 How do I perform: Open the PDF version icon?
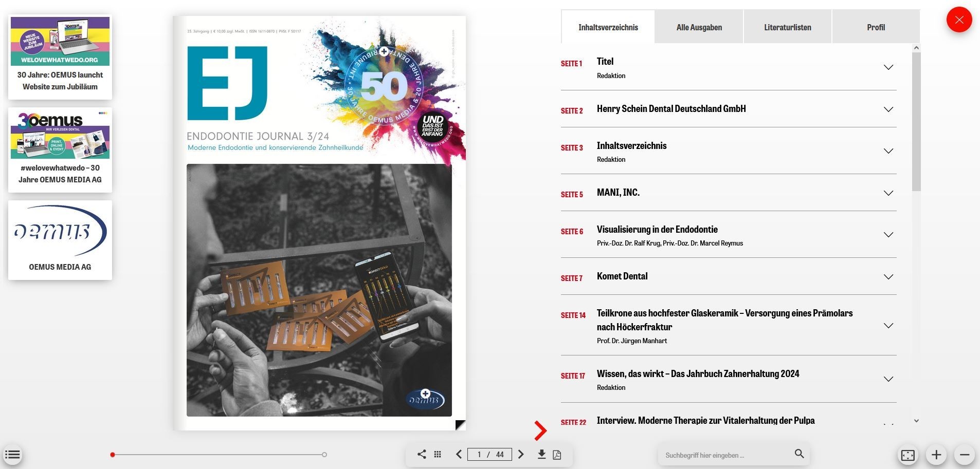pos(557,455)
